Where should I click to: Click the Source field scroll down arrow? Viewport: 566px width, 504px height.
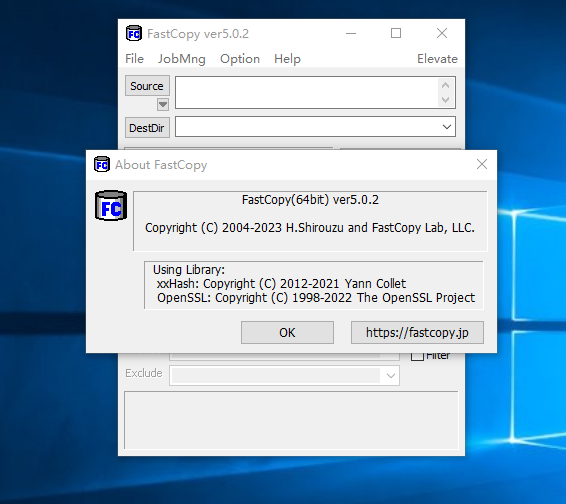click(445, 100)
